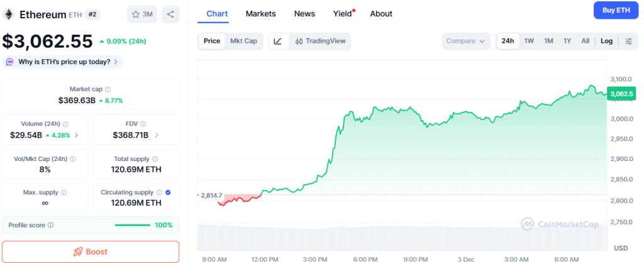Switch to TradingView chart mode
This screenshot has width=644, height=263.
click(320, 41)
